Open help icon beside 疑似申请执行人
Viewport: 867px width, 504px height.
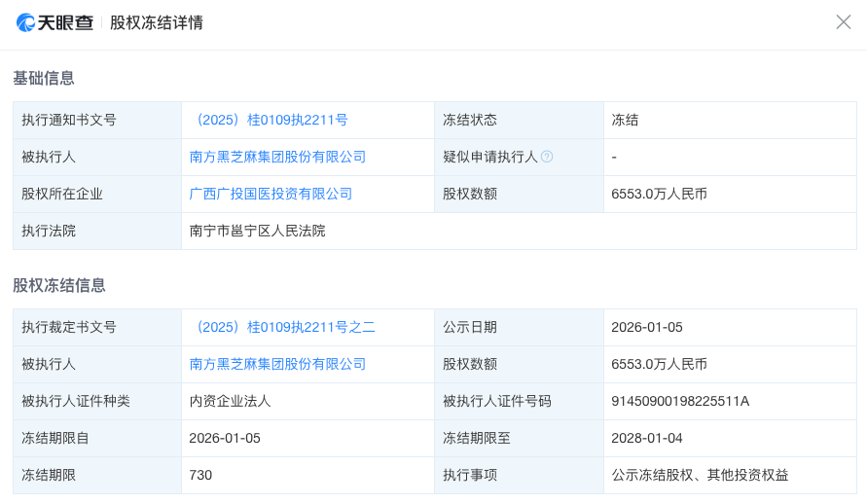point(547,157)
